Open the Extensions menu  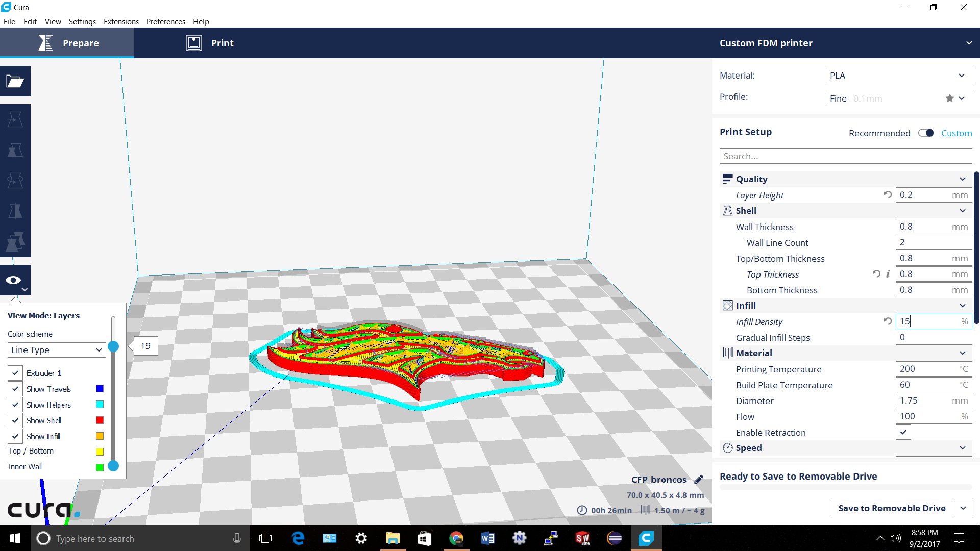coord(121,22)
